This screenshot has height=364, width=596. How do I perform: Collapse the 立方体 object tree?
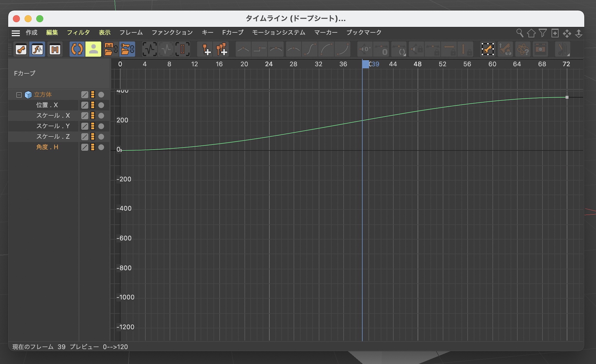[19, 95]
